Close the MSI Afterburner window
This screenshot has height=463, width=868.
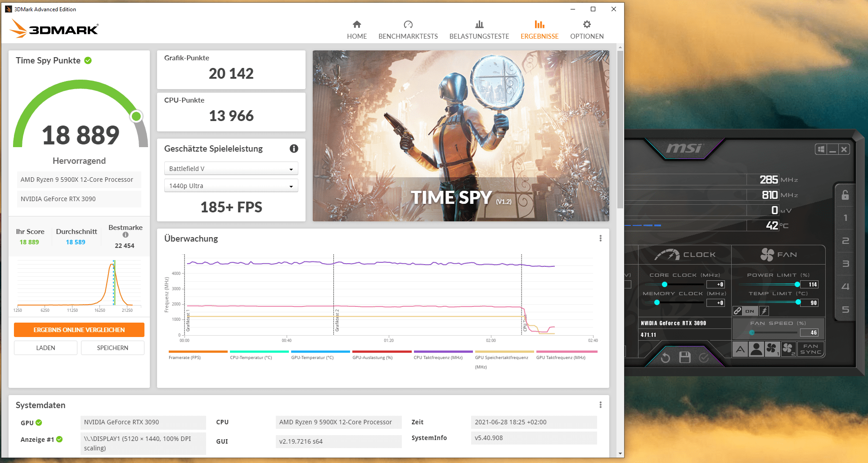point(844,149)
